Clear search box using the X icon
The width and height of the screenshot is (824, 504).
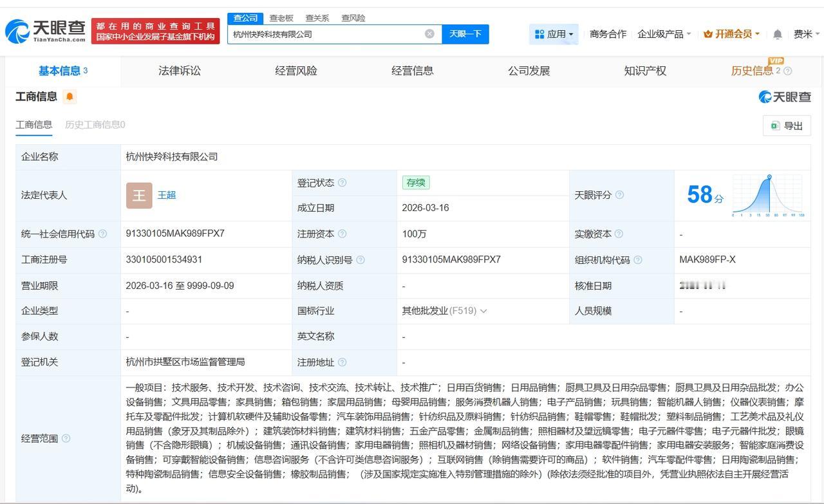pyautogui.click(x=429, y=33)
